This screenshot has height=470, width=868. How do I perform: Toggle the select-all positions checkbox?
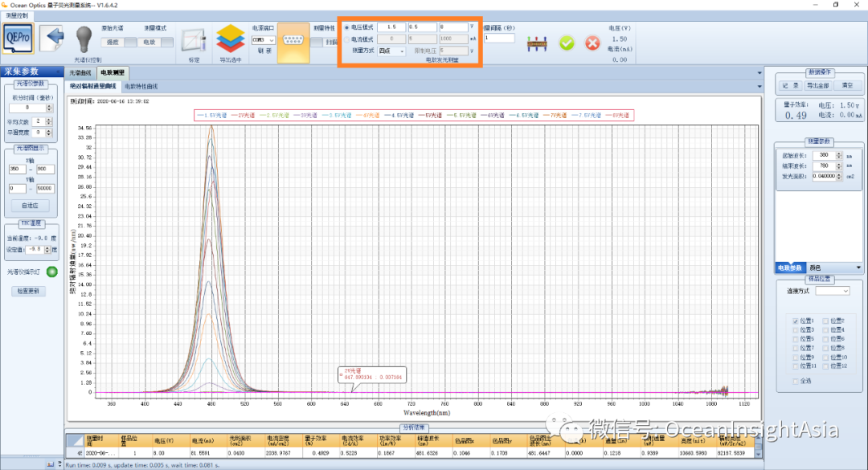tap(796, 382)
